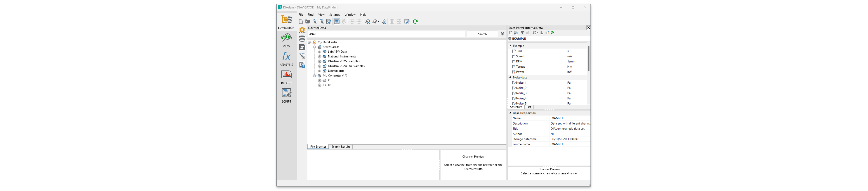Close the Data Portal panel

pos(588,28)
